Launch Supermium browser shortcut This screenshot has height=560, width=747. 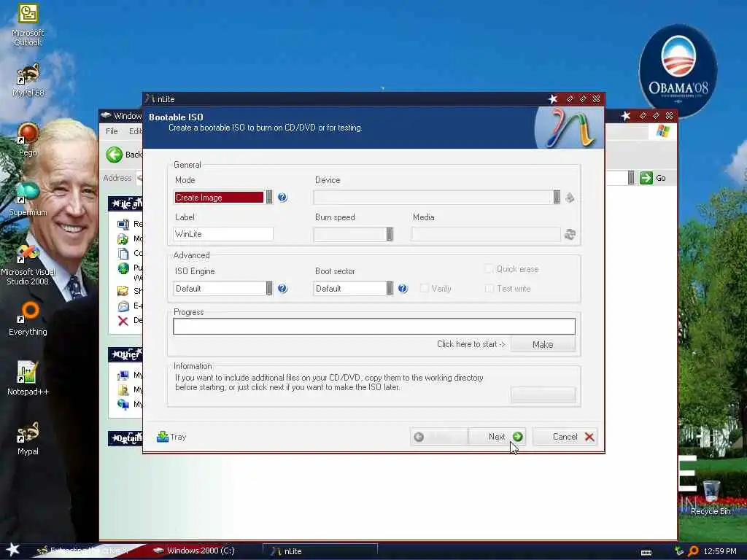(x=28, y=198)
